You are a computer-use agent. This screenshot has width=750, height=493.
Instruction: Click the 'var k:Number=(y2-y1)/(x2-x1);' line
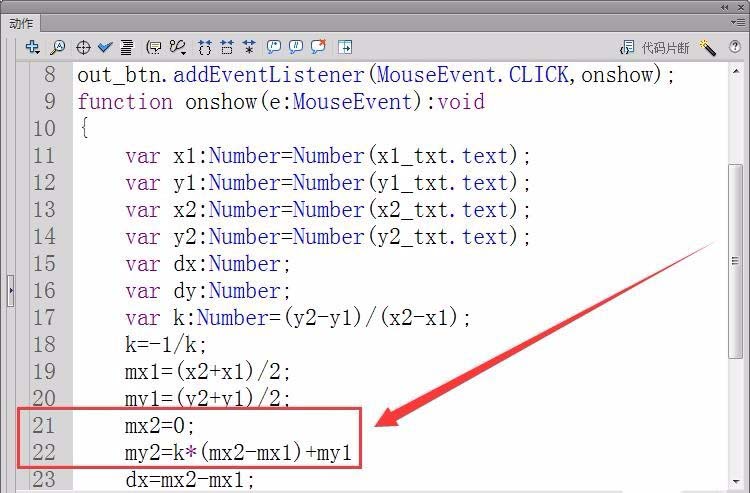(x=298, y=318)
